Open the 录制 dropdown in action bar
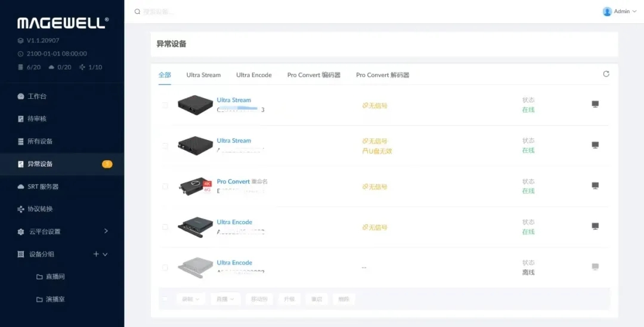644x327 pixels. pyautogui.click(x=191, y=299)
